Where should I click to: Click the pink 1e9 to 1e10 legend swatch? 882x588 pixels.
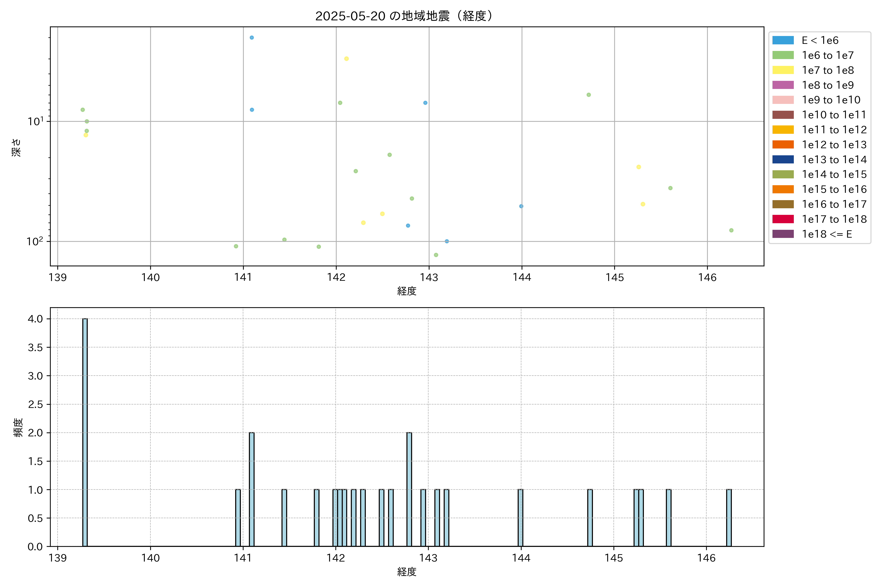point(783,100)
